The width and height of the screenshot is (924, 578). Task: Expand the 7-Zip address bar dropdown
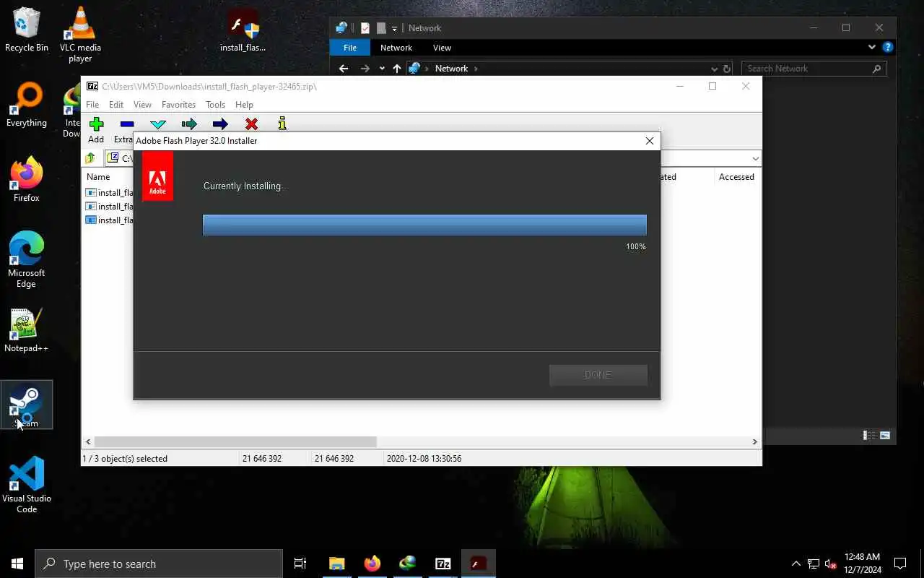pyautogui.click(x=755, y=159)
